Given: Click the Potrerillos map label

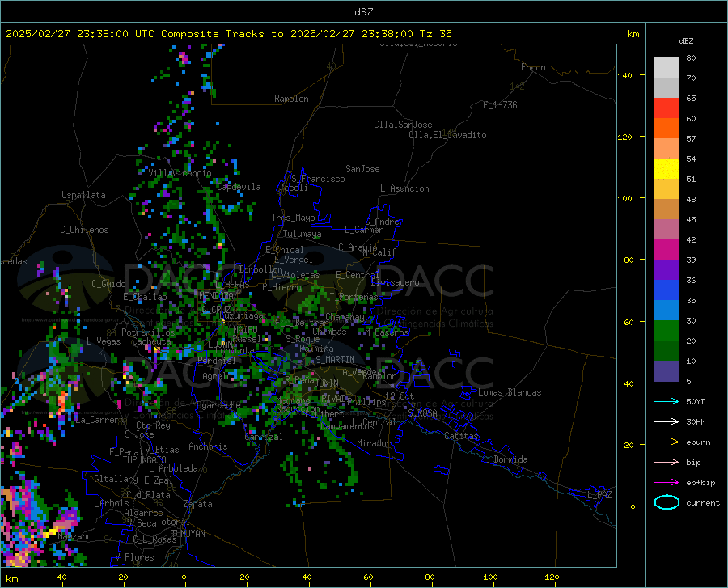Looking at the screenshot, I should [148, 332].
